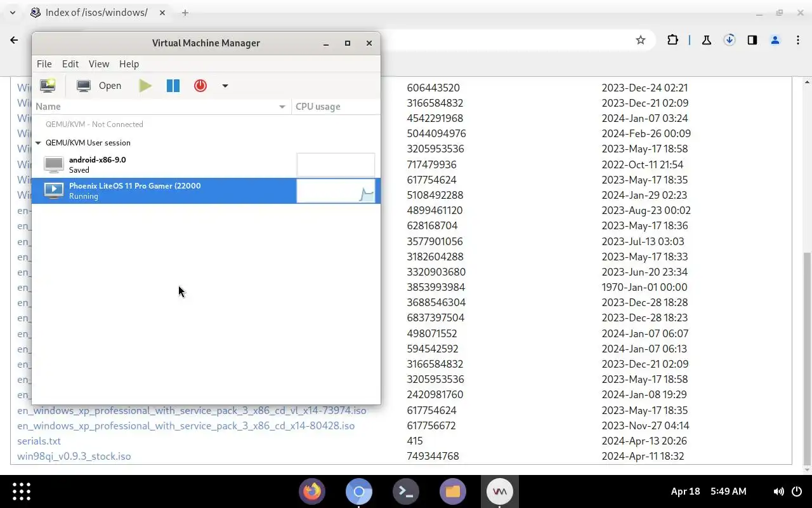Screen dimensions: 812x508
Task: Click the file size 6837397504
Action: point(436,317)
